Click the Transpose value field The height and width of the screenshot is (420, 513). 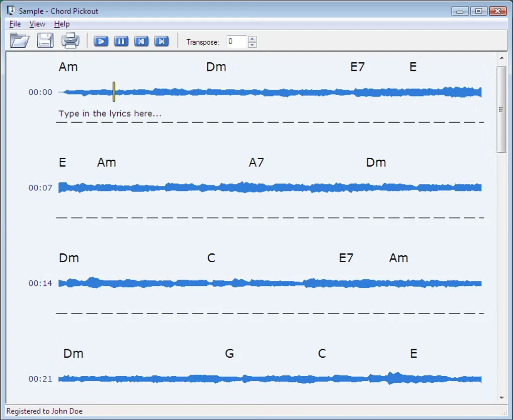pyautogui.click(x=237, y=42)
